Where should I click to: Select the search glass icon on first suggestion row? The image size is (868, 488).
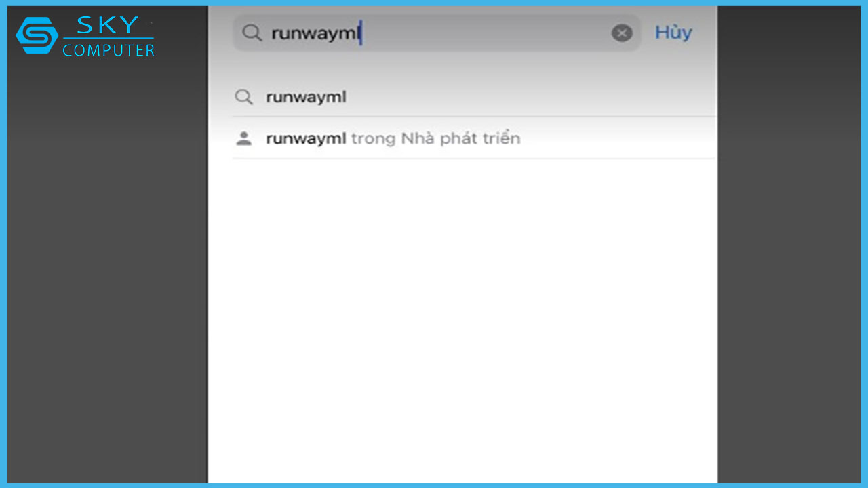pyautogui.click(x=244, y=97)
